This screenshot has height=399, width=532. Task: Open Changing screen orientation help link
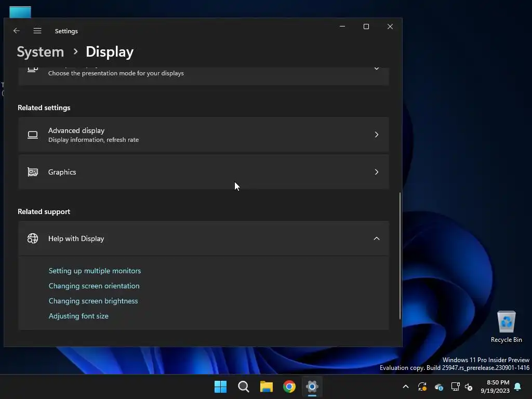coord(94,286)
